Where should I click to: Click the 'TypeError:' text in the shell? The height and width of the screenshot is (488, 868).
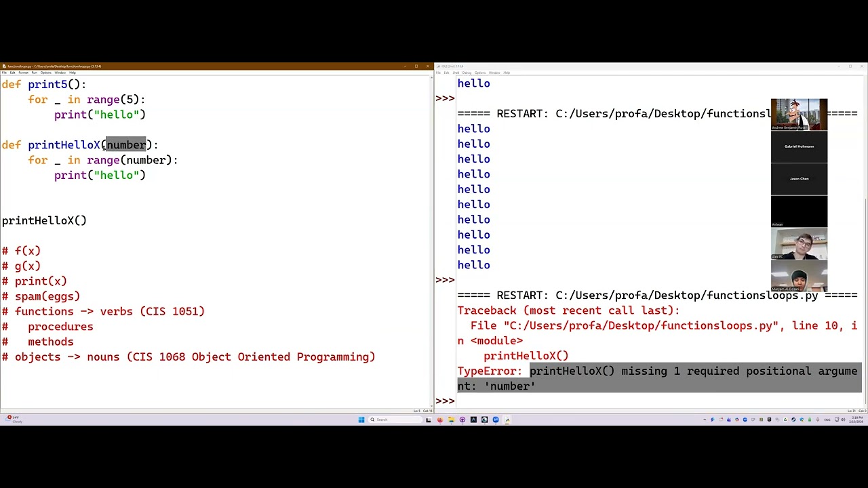click(490, 371)
